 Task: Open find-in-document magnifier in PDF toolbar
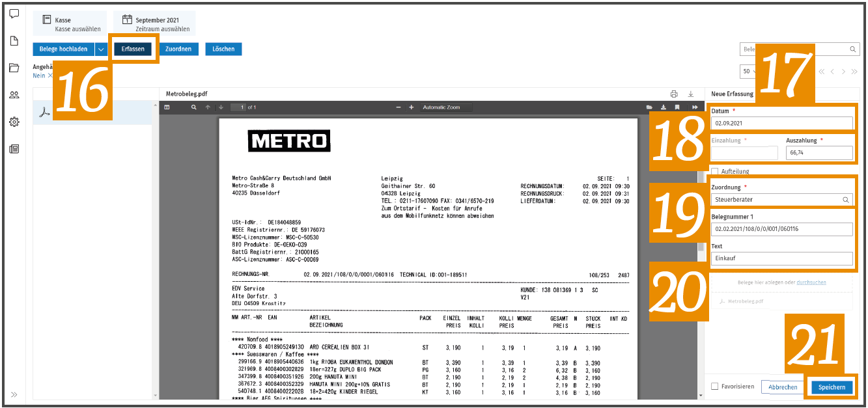194,107
